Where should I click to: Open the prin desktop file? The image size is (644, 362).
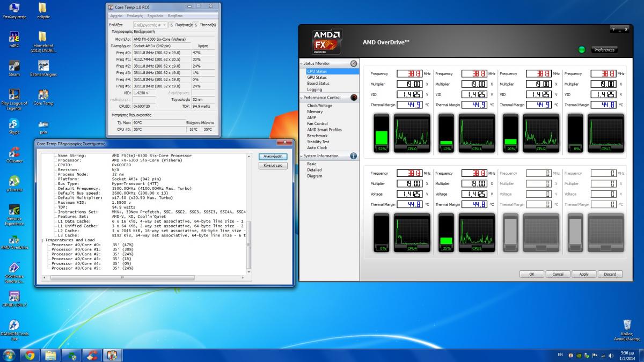click(43, 126)
